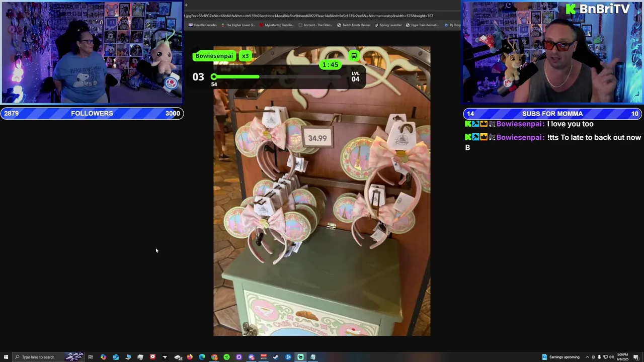Launch Firefox from the taskbar

click(x=190, y=357)
